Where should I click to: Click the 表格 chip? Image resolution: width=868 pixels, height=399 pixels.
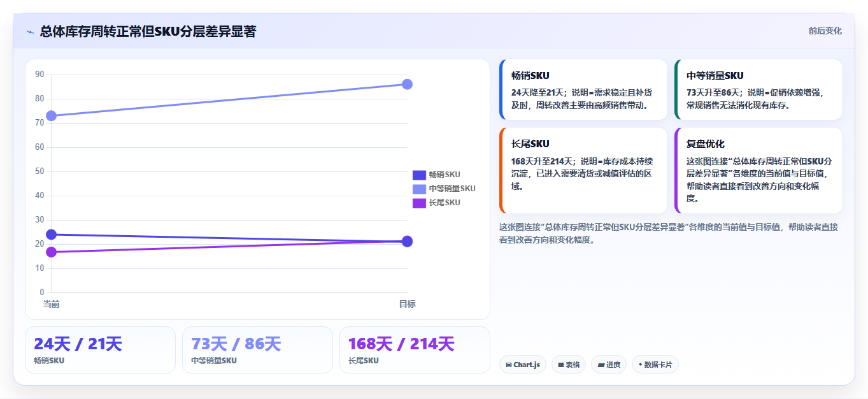click(569, 365)
